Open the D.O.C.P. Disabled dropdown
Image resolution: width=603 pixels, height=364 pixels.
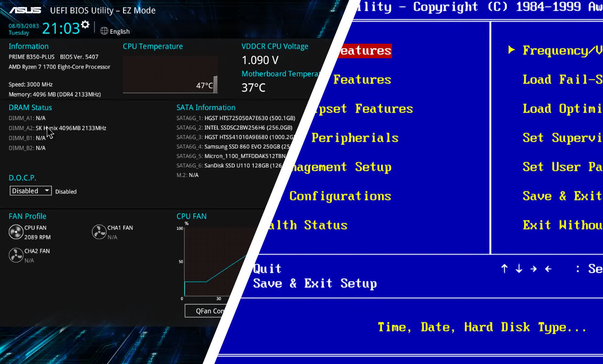point(27,191)
